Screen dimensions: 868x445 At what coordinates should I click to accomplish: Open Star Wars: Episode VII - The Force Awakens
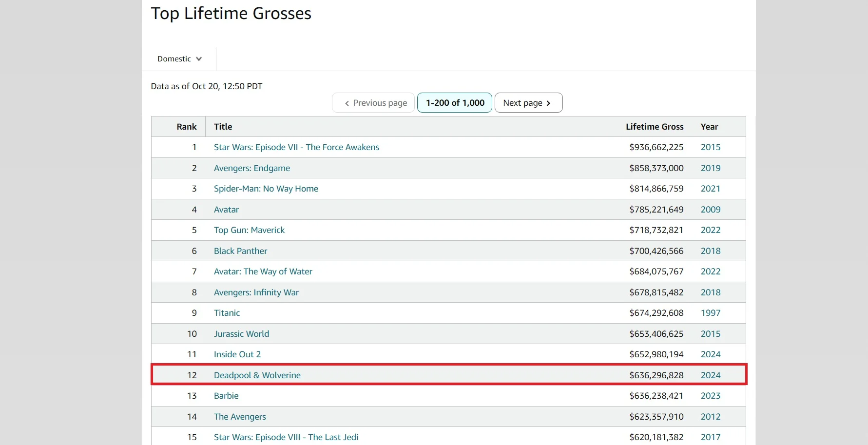coord(296,147)
